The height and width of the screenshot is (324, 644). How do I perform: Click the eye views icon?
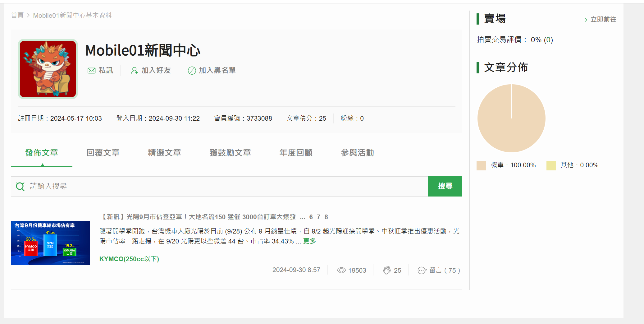[341, 270]
